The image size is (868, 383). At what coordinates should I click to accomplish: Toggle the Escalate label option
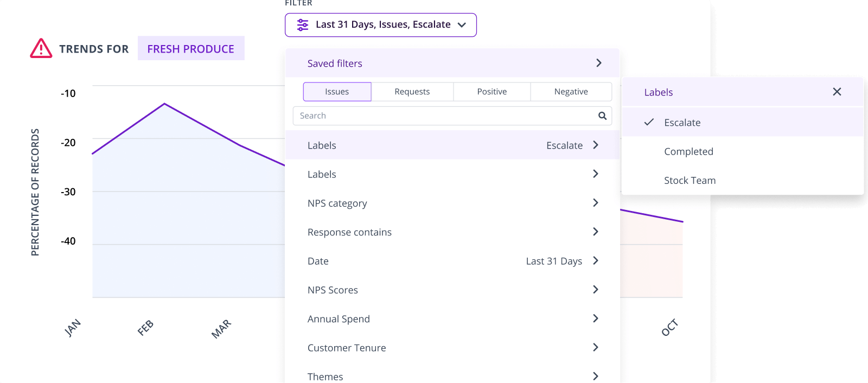(x=743, y=122)
